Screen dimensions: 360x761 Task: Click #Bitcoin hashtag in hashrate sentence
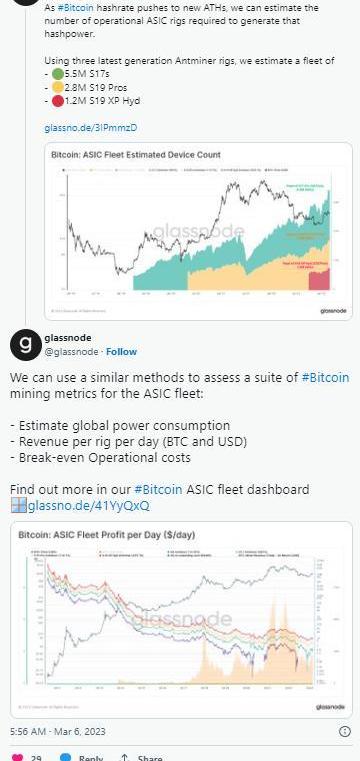[x=75, y=8]
